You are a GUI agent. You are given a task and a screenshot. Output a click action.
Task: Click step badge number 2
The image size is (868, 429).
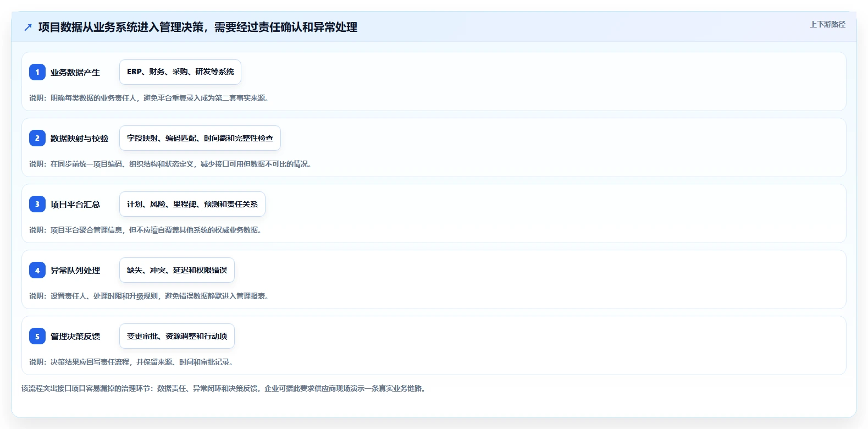coord(37,138)
